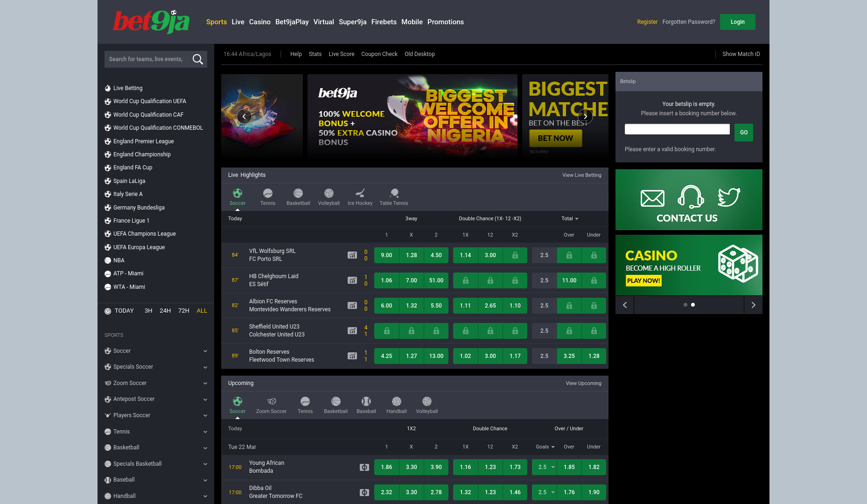
Task: Click the booking number input field
Action: tap(677, 129)
